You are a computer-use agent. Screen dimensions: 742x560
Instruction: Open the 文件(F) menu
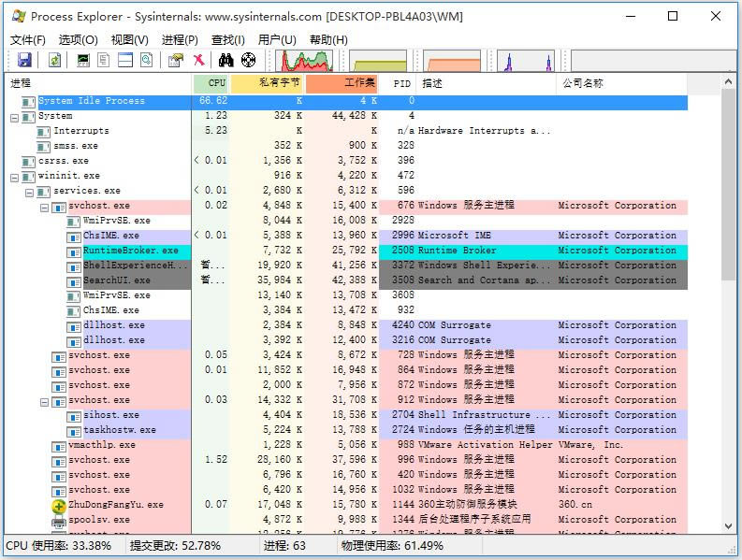(x=28, y=39)
